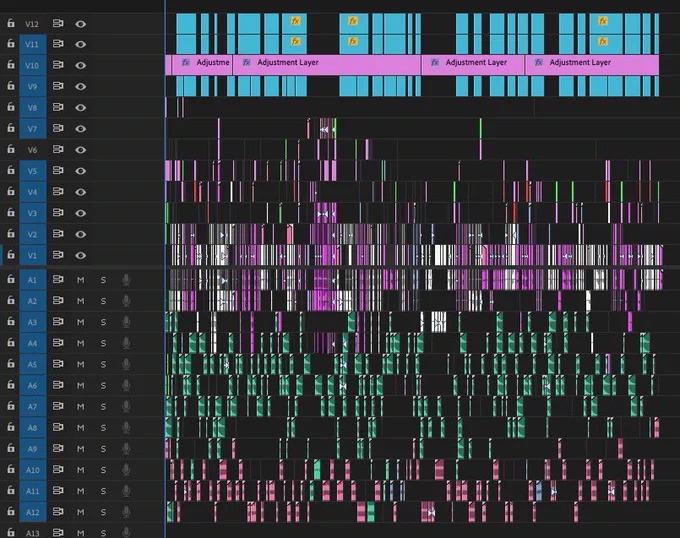Toggle lock on track V7
Screen dimensions: 680x538
11,128
